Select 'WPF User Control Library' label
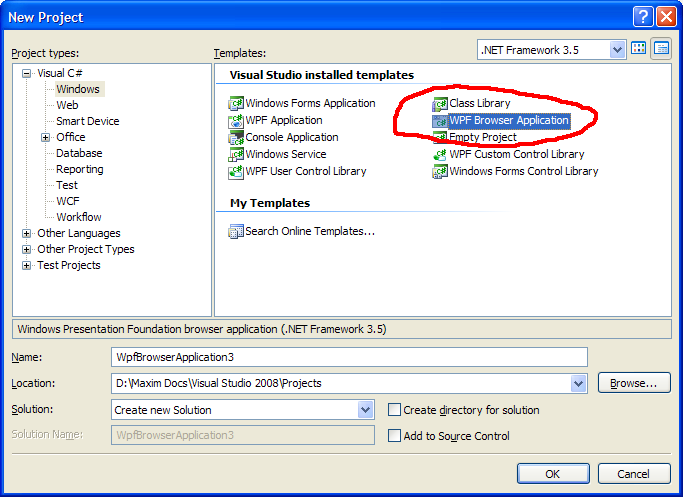Image resolution: width=683 pixels, height=497 pixels. point(306,172)
